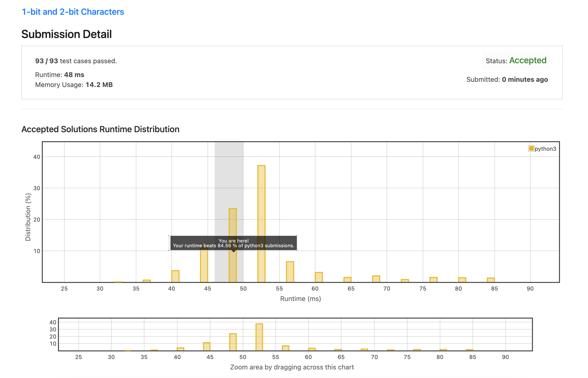
Task: Click the bar near 84 ms runtime
Action: pos(491,280)
